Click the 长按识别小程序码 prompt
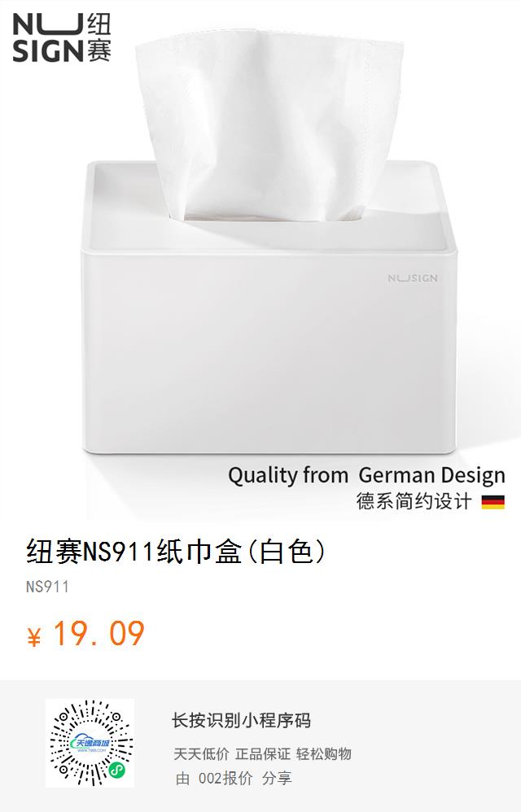The width and height of the screenshot is (521, 812). (x=241, y=720)
